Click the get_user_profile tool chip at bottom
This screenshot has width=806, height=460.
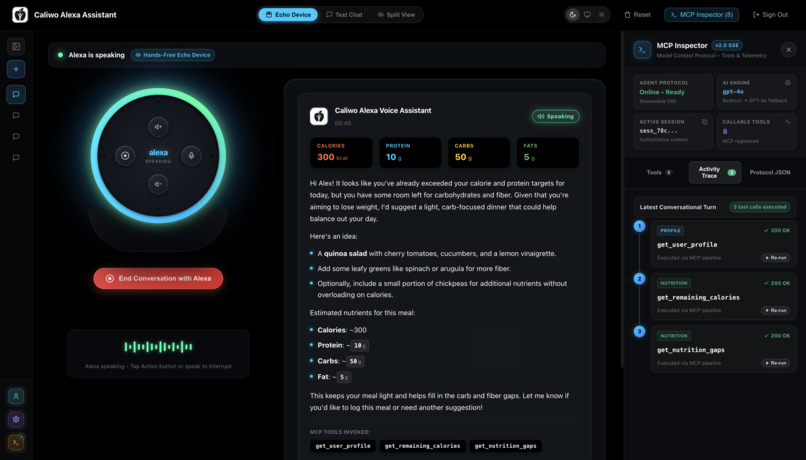click(x=343, y=446)
